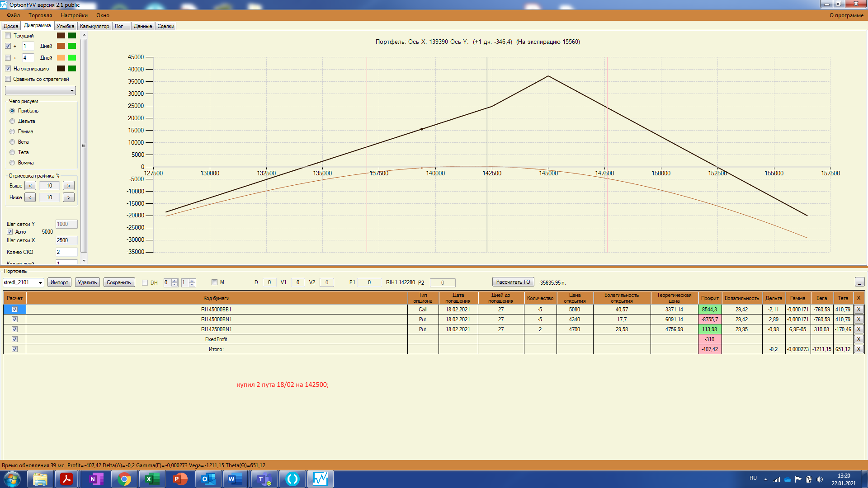
Task: Open OneNote from taskbar
Action: coord(96,479)
